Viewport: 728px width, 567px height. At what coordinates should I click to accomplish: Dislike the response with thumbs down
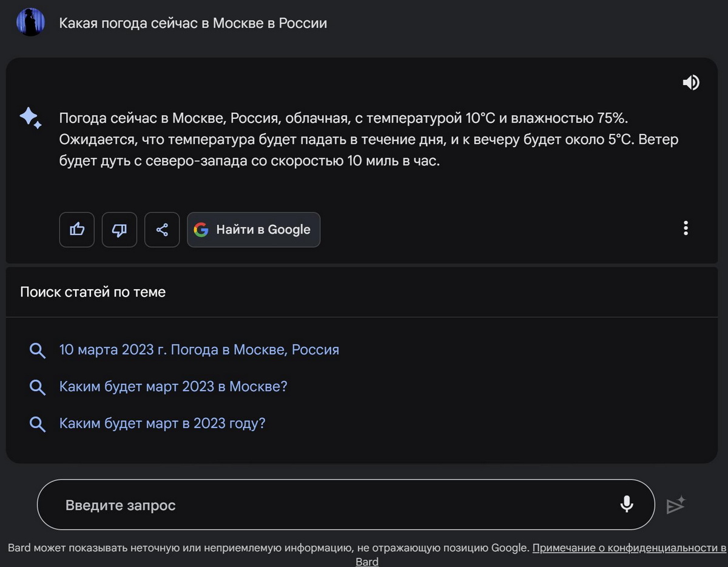point(120,230)
